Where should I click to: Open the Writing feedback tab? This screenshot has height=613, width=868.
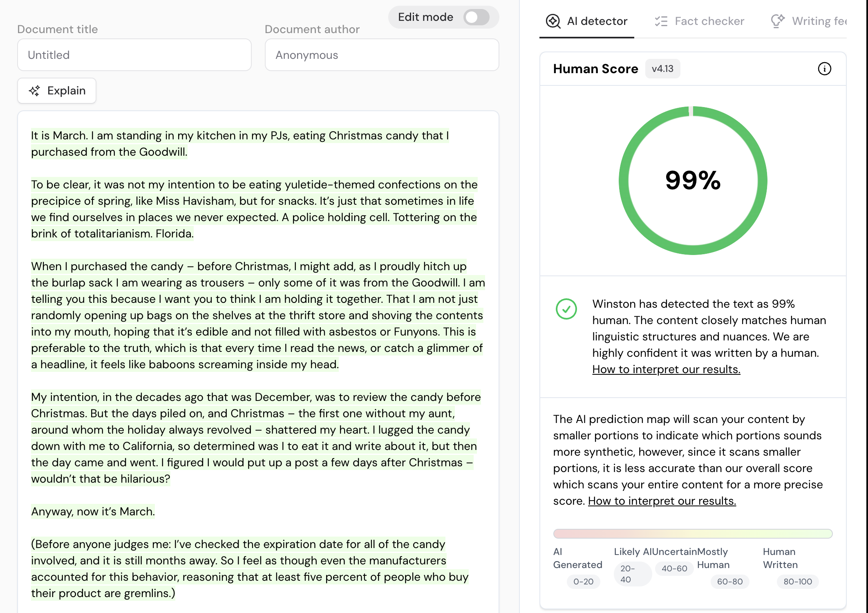[x=819, y=21]
